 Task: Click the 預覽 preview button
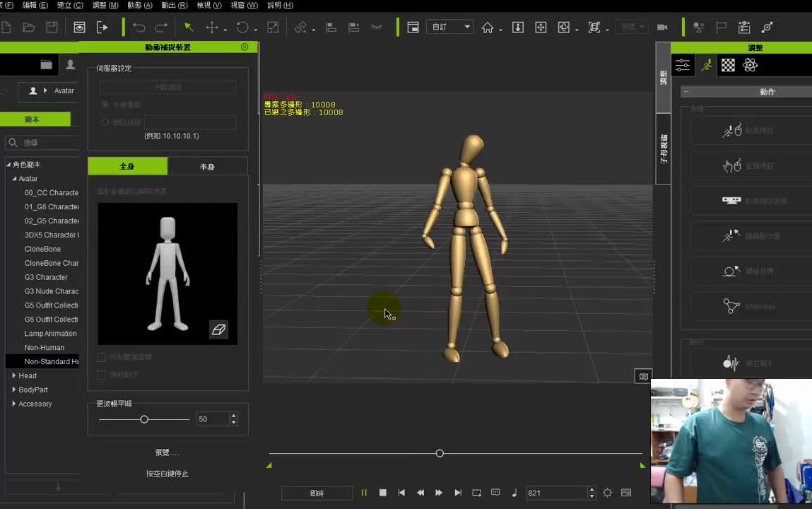click(167, 452)
